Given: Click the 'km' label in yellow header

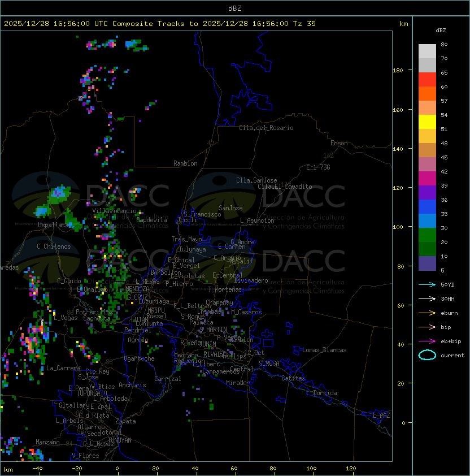Looking at the screenshot, I should click(403, 24).
